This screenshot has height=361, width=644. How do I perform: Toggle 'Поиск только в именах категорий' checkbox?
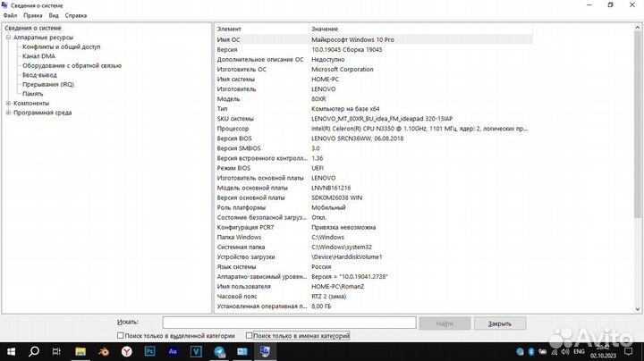coord(249,336)
